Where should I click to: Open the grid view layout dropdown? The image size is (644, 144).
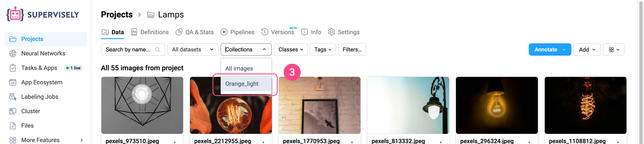point(614,49)
